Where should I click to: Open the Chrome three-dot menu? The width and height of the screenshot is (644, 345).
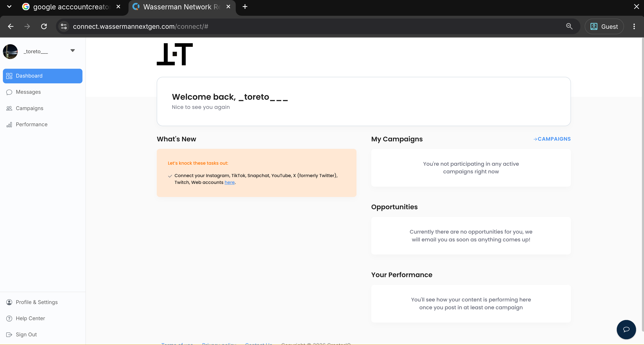tap(634, 26)
